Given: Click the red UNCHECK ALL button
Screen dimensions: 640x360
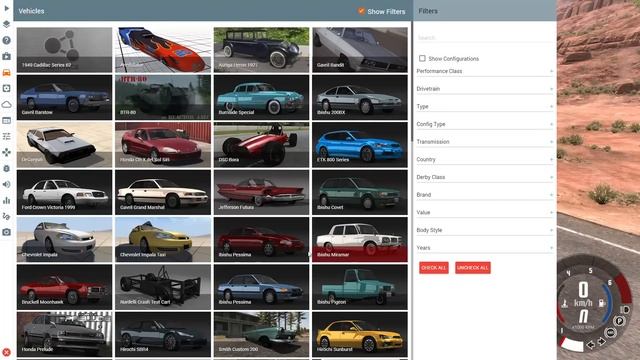Looking at the screenshot, I should 473,268.
